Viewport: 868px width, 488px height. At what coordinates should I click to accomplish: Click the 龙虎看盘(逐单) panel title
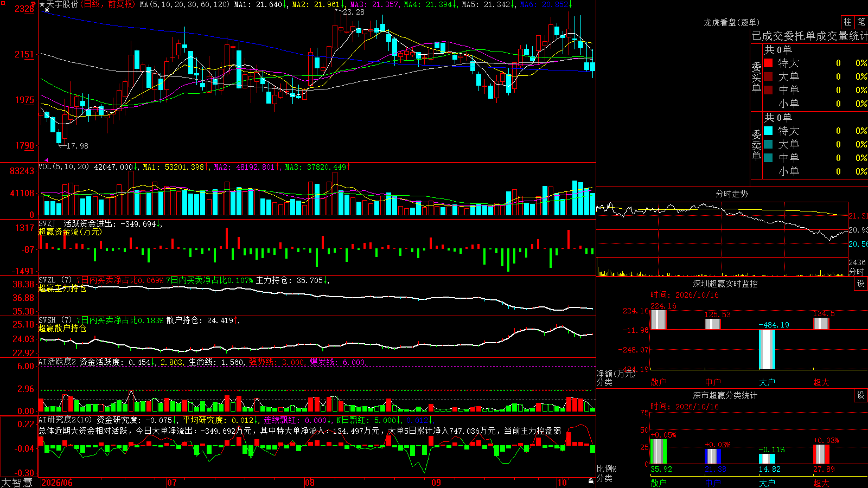coord(731,22)
